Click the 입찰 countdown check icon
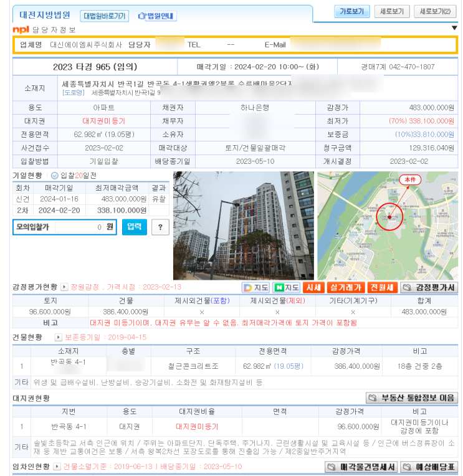Viewport: 463px width, 476px height. [55, 176]
